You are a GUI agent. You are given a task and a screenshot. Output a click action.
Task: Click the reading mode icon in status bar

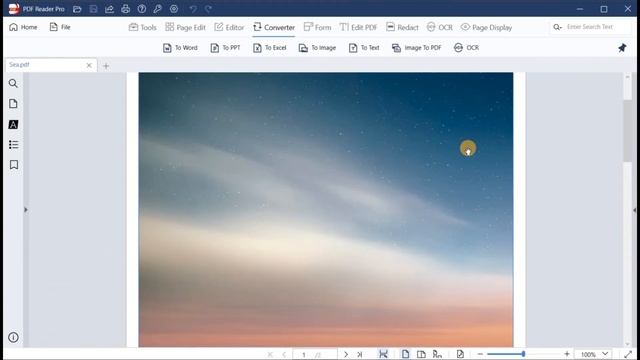(437, 354)
